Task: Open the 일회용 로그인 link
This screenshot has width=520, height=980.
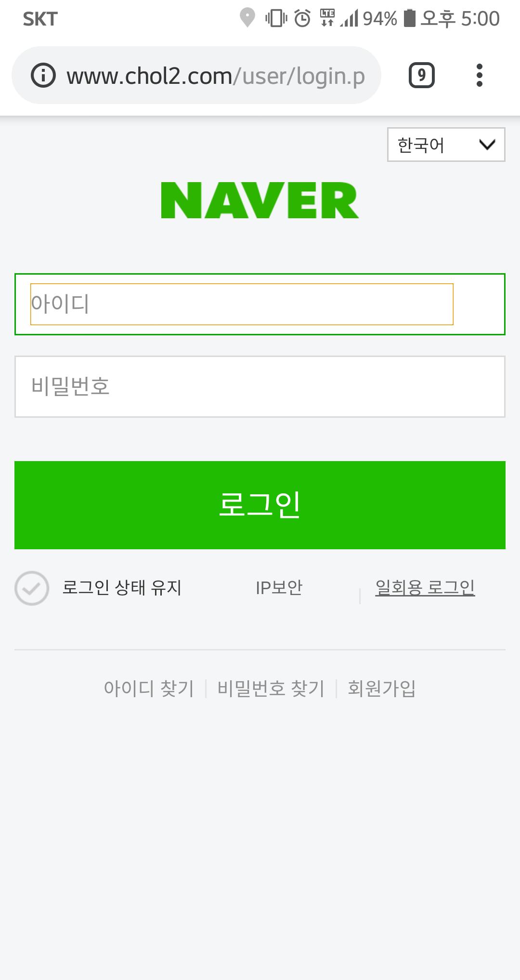Action: [425, 588]
